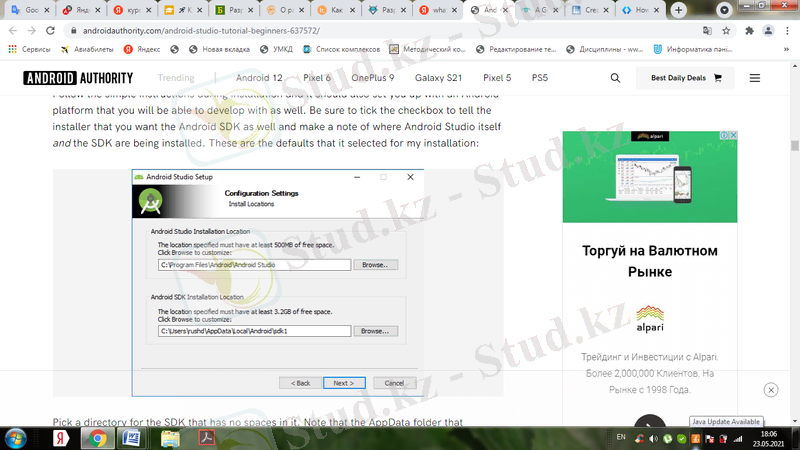Open the Chrome profile avatar
The width and height of the screenshot is (800, 450).
click(x=768, y=31)
